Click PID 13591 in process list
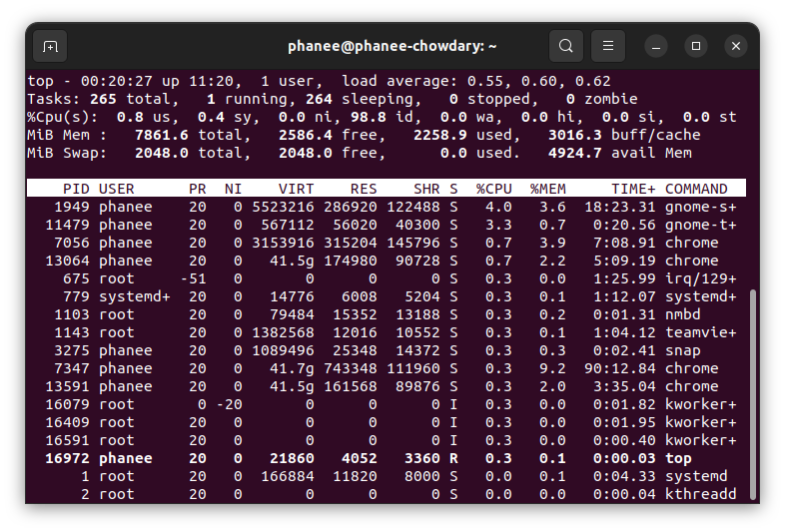The height and width of the screenshot is (532, 785). 67,386
